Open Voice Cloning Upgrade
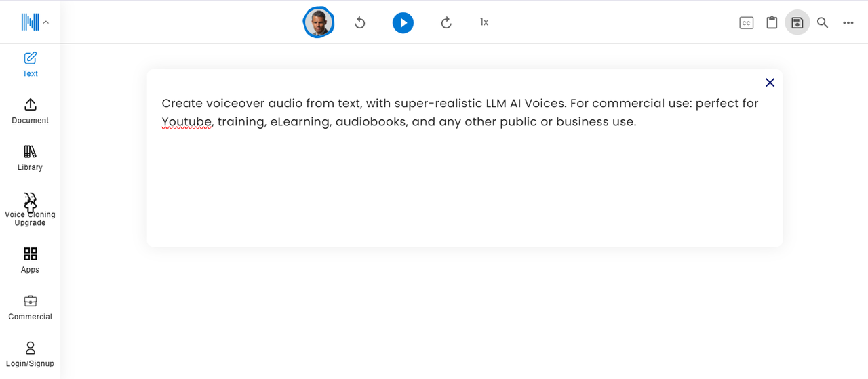 tap(30, 209)
